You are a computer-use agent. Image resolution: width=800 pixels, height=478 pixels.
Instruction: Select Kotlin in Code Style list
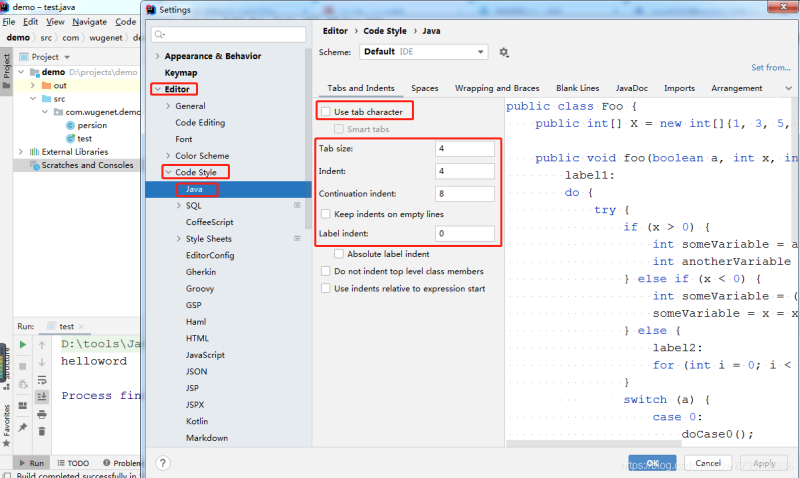(x=200, y=421)
